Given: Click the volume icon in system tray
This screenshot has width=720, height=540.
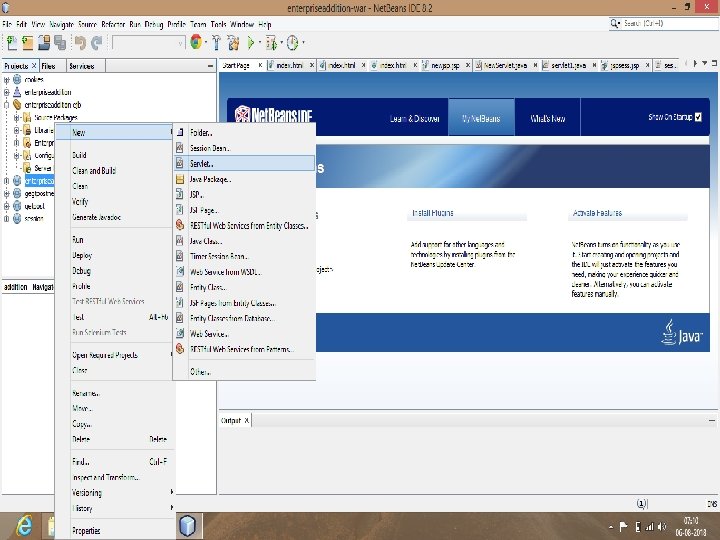Looking at the screenshot, I should [x=662, y=527].
